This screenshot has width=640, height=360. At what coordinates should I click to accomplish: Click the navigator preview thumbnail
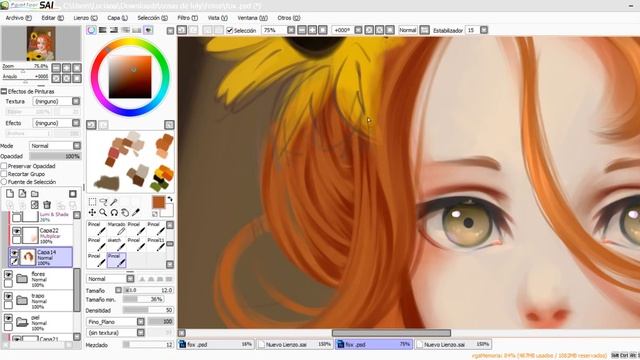41,43
